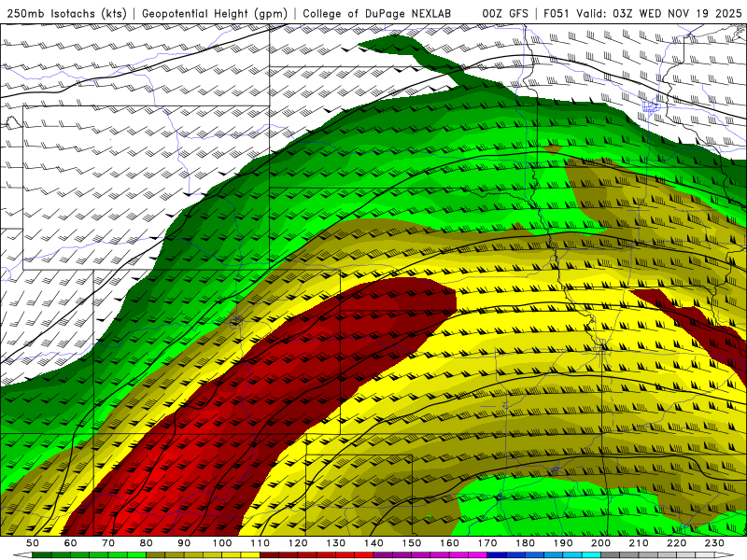Click the '180' value on the color scale

click(x=525, y=543)
